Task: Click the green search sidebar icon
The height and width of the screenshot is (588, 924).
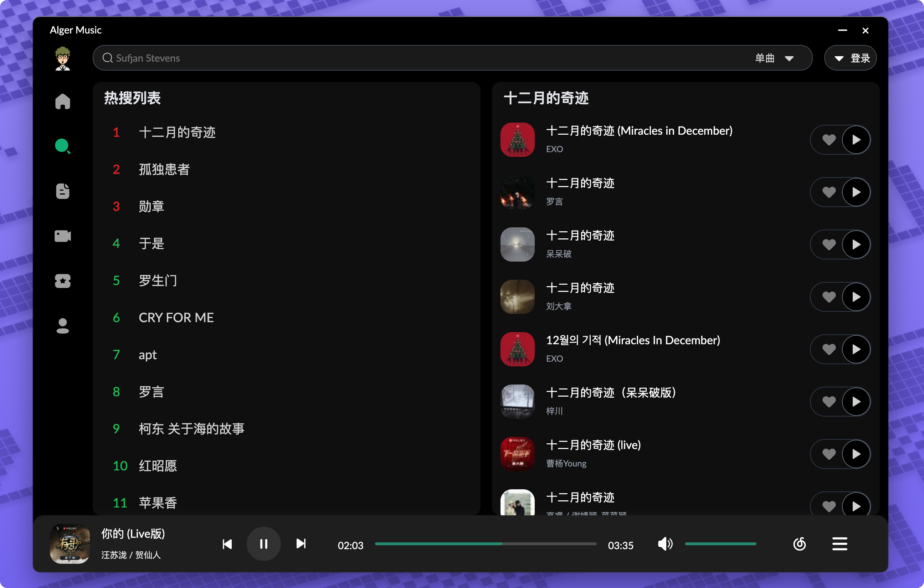Action: click(x=62, y=146)
